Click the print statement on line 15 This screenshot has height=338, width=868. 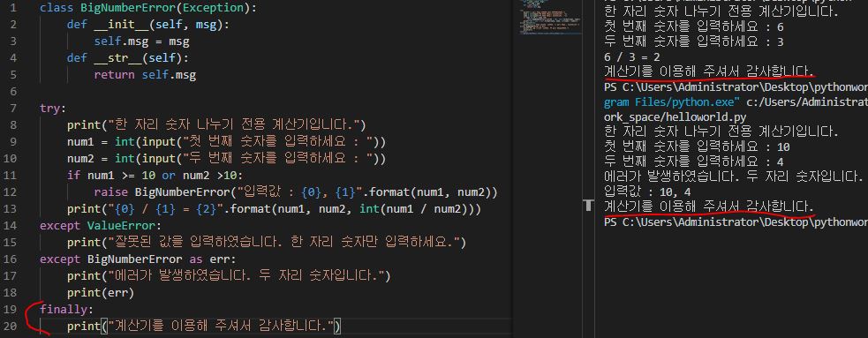click(267, 243)
